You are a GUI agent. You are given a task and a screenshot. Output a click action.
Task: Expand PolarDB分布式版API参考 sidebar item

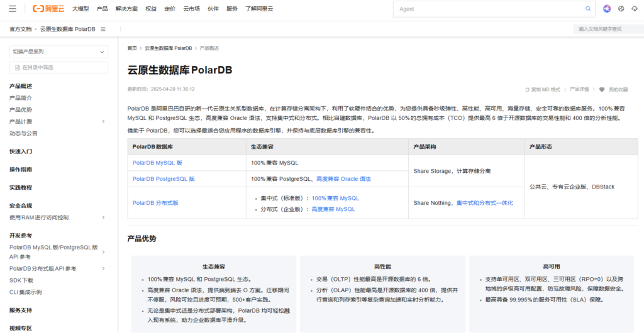[x=104, y=269]
